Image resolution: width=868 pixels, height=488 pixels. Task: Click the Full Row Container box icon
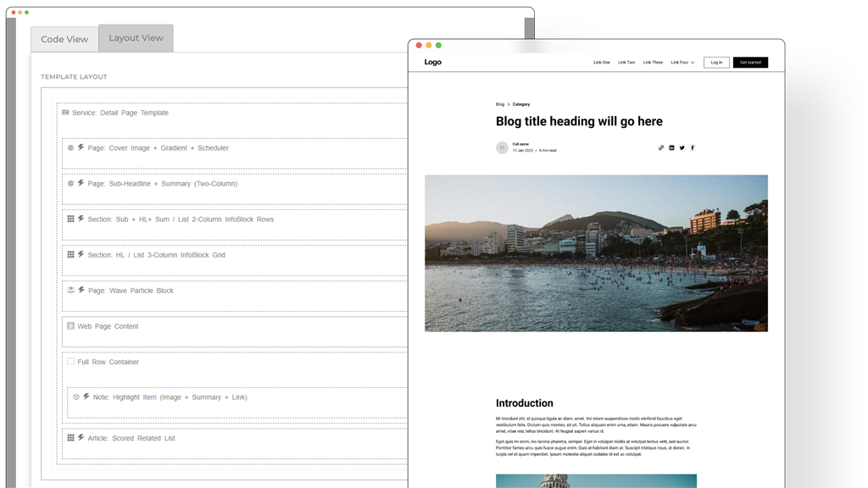tap(71, 362)
